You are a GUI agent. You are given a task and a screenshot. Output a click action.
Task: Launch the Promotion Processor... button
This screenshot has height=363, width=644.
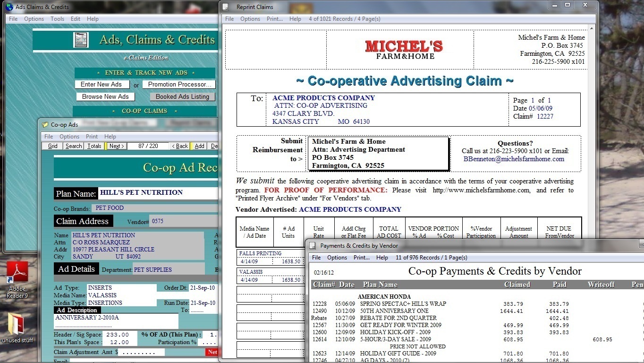[x=179, y=85]
